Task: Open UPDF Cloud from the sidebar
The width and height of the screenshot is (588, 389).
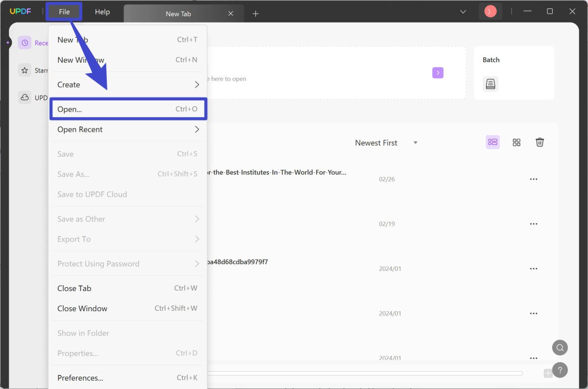Action: [24, 97]
